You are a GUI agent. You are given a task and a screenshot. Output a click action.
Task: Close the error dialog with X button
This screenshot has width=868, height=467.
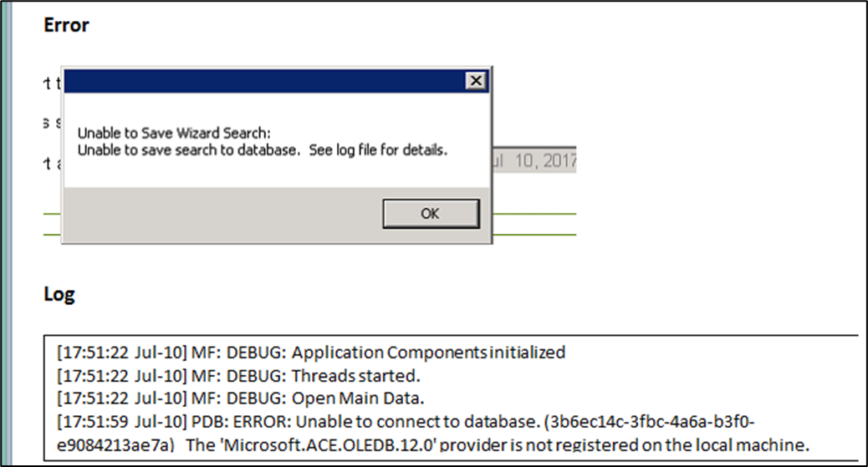[x=476, y=80]
